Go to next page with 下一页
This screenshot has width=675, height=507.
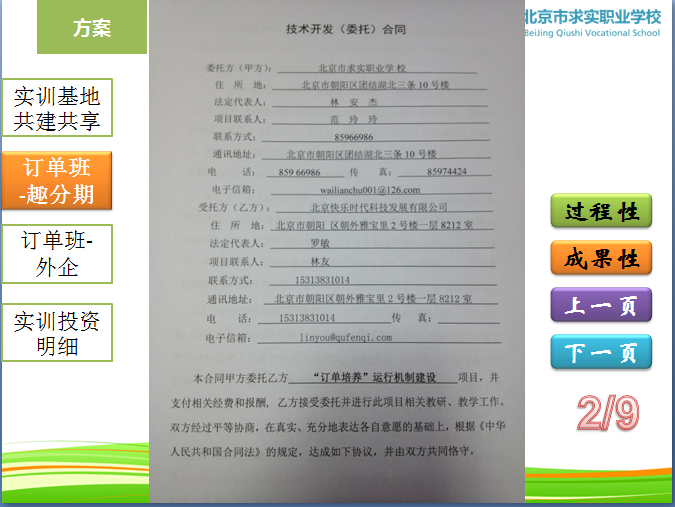pos(601,352)
